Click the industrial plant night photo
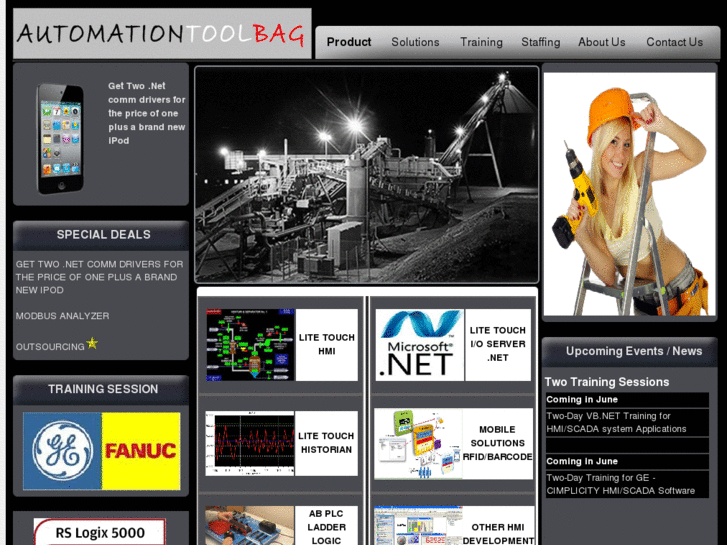 366,174
